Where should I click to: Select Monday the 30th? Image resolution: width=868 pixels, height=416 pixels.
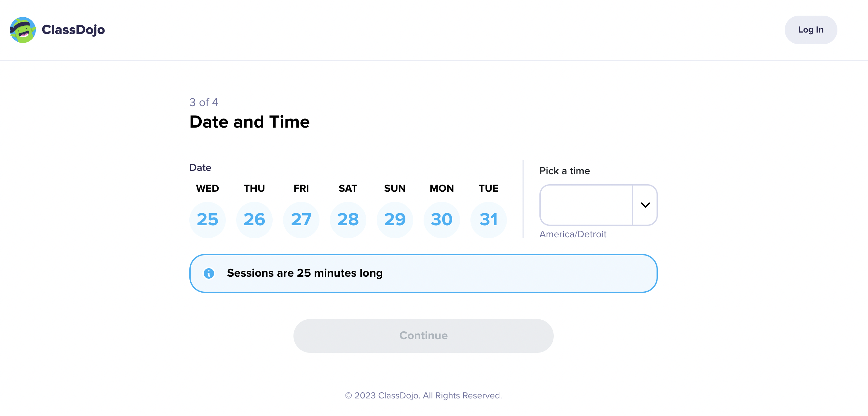point(441,219)
